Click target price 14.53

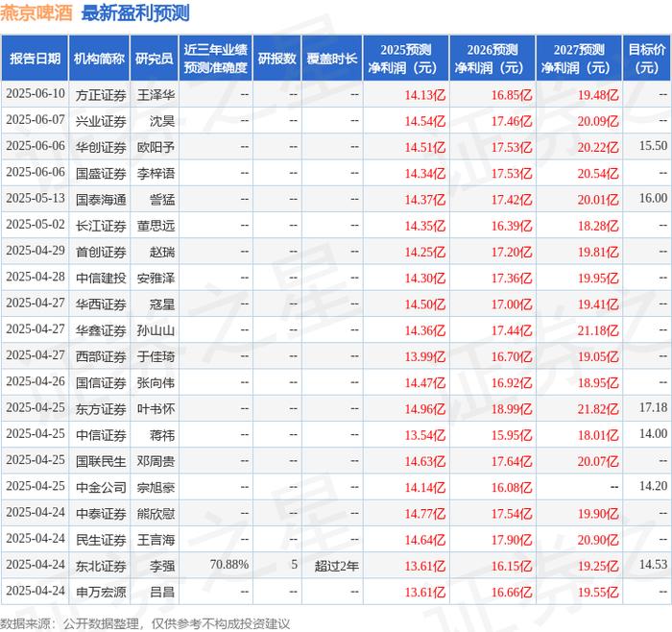(653, 564)
